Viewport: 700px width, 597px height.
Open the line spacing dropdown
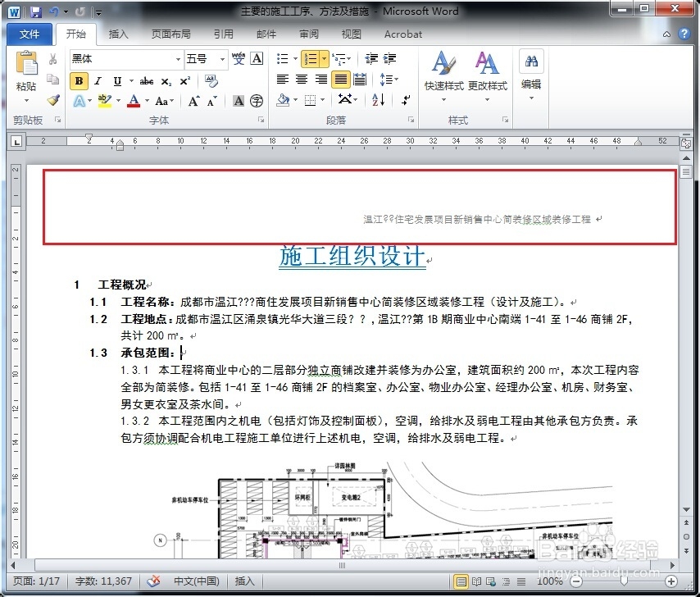tap(387, 80)
